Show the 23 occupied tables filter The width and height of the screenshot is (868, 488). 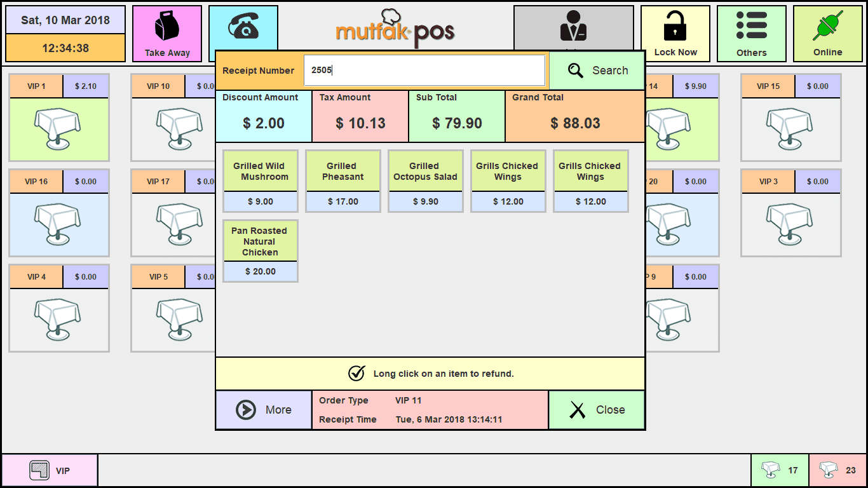837,471
